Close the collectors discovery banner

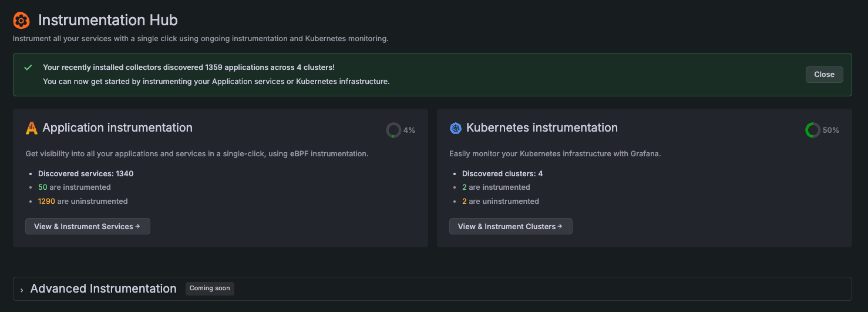tap(824, 75)
